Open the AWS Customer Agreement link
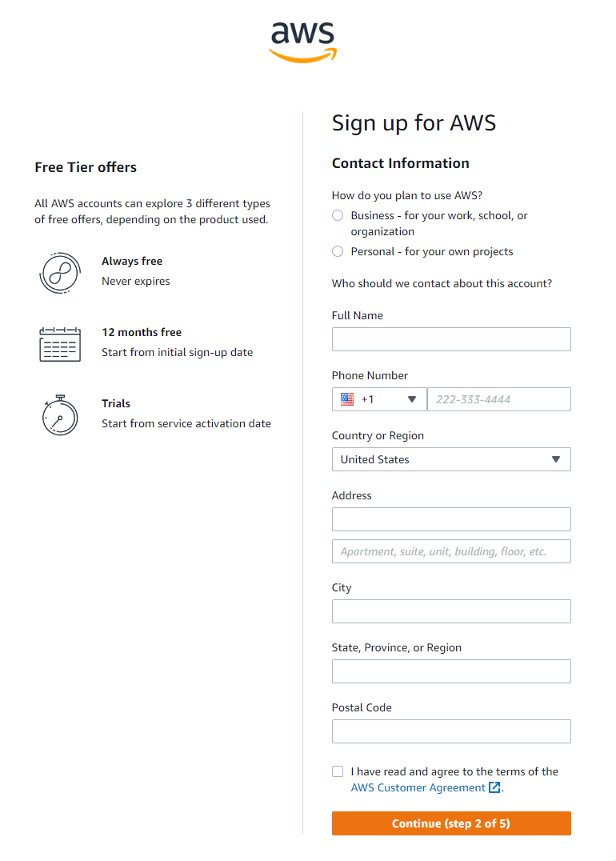The height and width of the screenshot is (861, 616). click(x=418, y=787)
